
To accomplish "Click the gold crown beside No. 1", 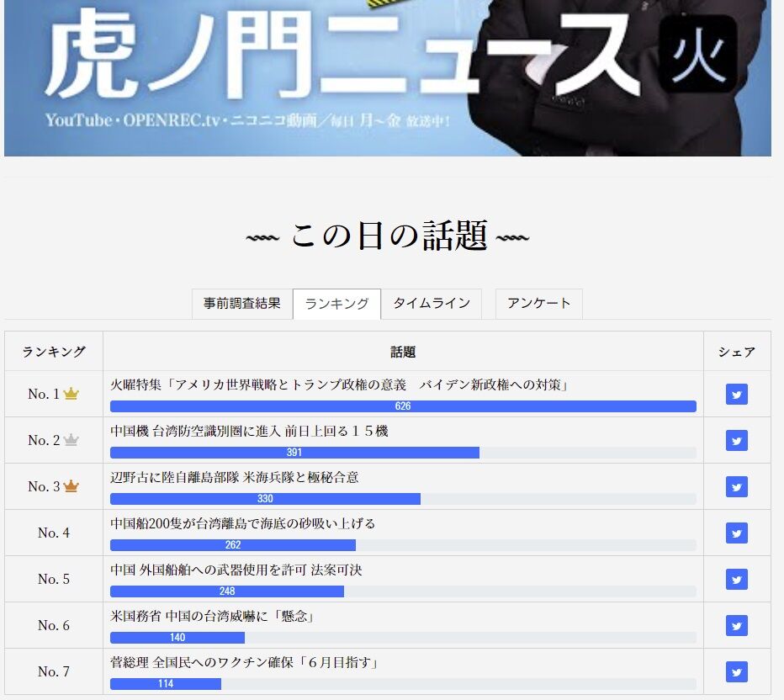I will 71,394.
